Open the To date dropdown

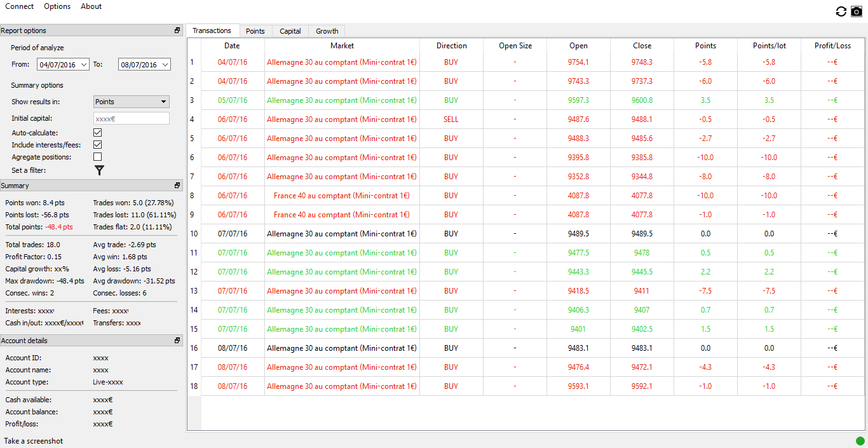[165, 65]
